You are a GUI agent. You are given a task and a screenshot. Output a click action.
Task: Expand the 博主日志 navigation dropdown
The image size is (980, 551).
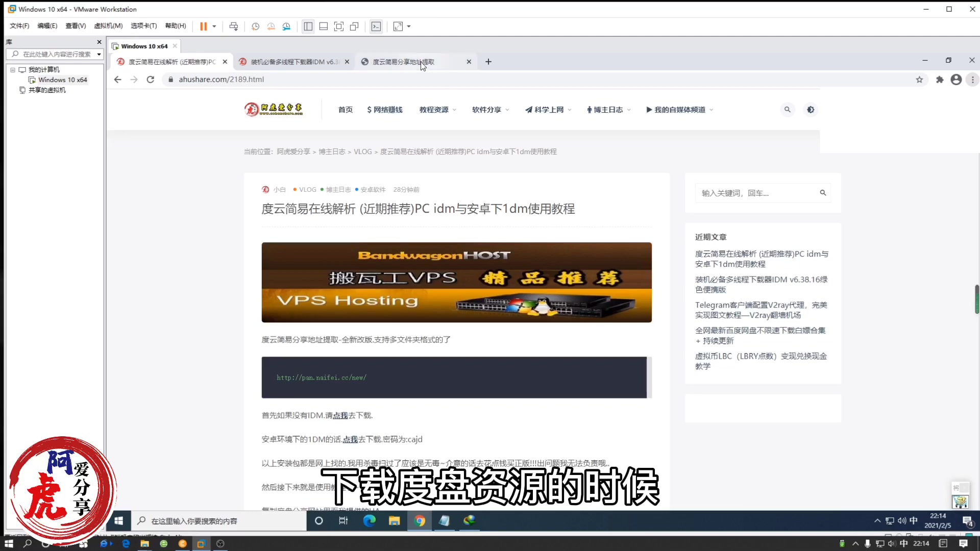click(x=608, y=110)
